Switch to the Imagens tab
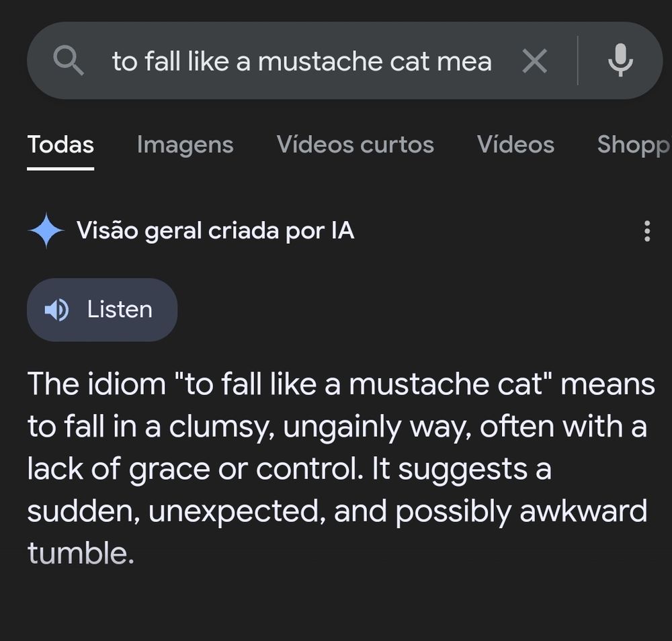Screen dimensions: 672x641 point(185,144)
